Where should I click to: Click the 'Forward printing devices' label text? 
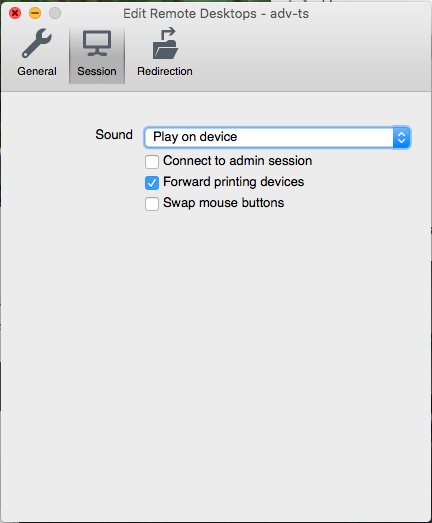[x=234, y=182]
